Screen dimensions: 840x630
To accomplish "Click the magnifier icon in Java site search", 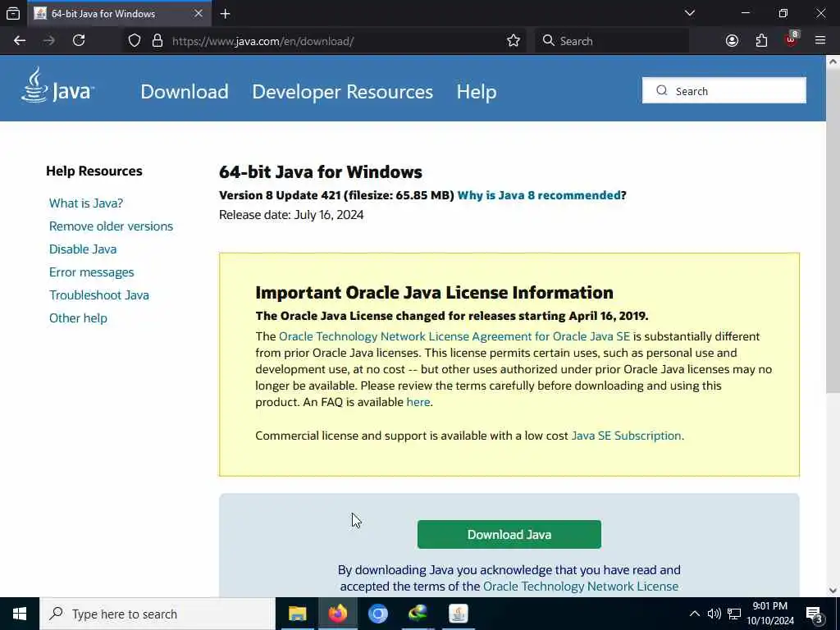I will [x=662, y=90].
